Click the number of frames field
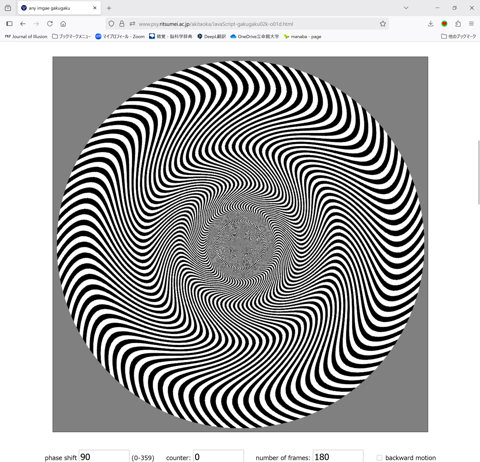 [x=338, y=456]
